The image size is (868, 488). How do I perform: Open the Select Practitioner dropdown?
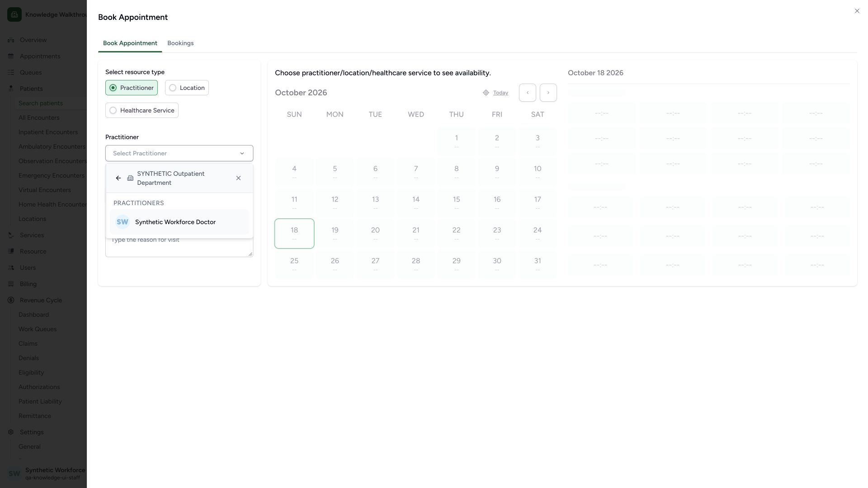click(x=179, y=153)
